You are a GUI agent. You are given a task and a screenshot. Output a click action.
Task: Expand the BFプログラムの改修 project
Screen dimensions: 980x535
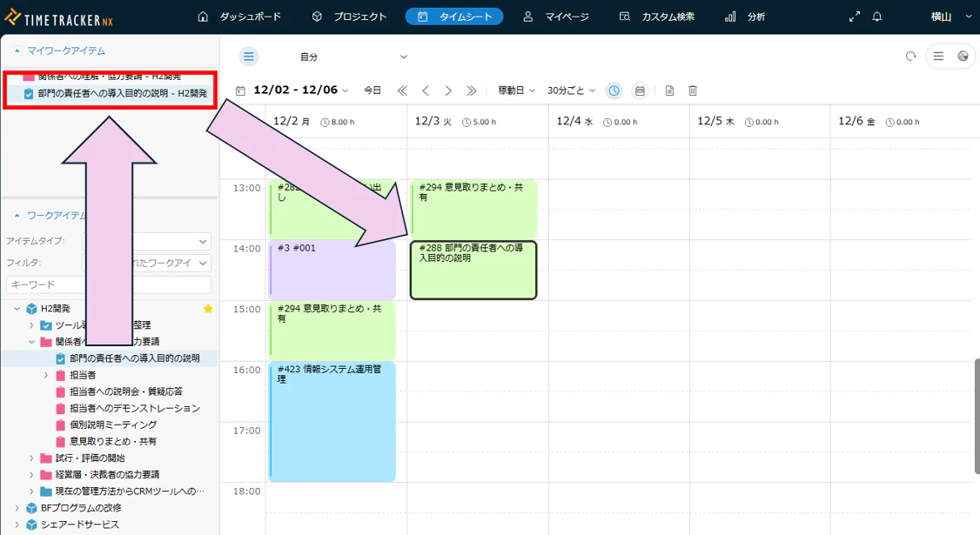[x=17, y=508]
